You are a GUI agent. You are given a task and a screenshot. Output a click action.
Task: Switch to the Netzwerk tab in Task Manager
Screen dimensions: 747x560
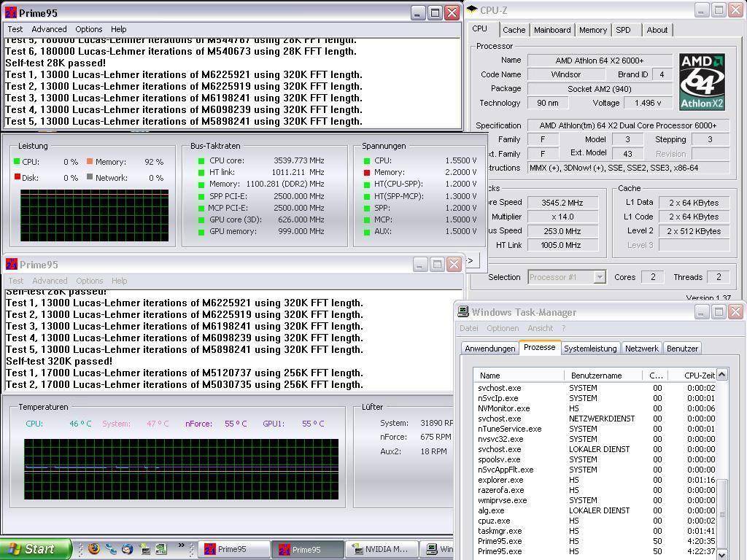[x=642, y=348]
